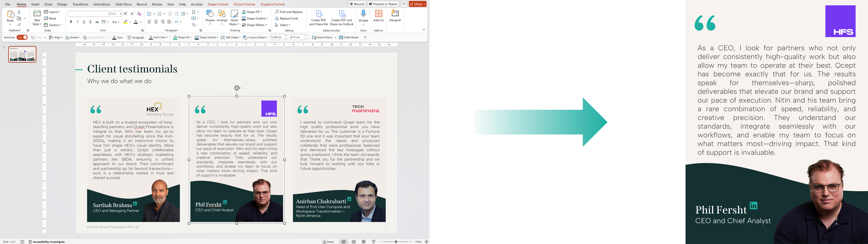Clear all formatting from the text
This screenshot has width=868, height=244.
(x=139, y=14)
